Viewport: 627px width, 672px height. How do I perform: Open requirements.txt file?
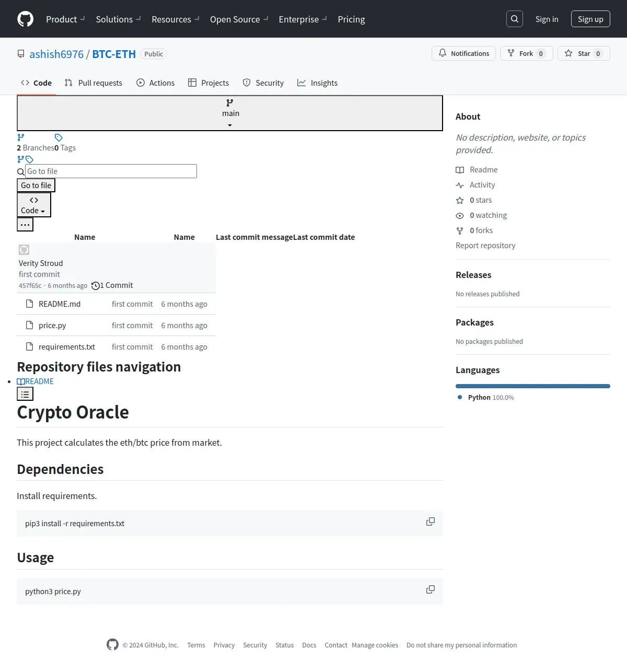[x=67, y=346]
